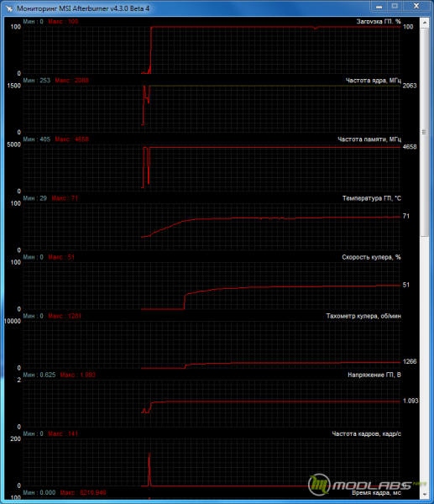
Task: Minimize the monitoring window
Action: pyautogui.click(x=379, y=6)
